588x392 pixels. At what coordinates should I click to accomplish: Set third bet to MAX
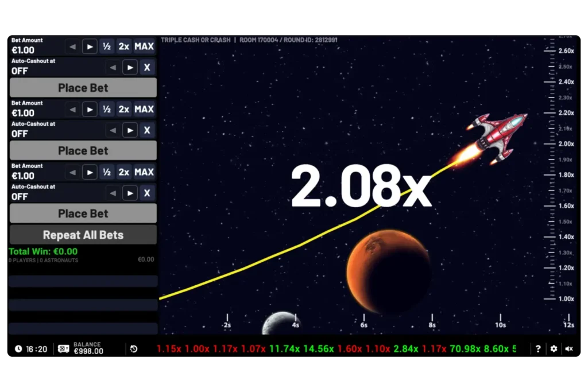point(144,172)
